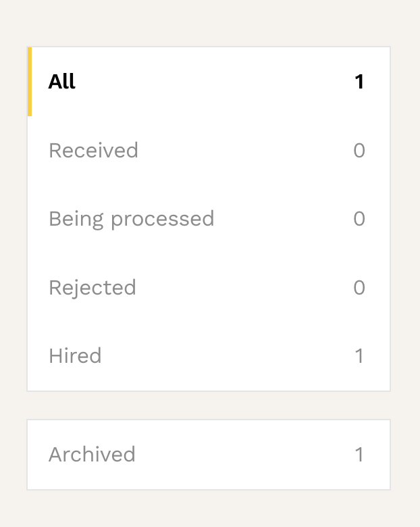
Task: Click the blank middle of the Rejected row
Action: coord(243,288)
